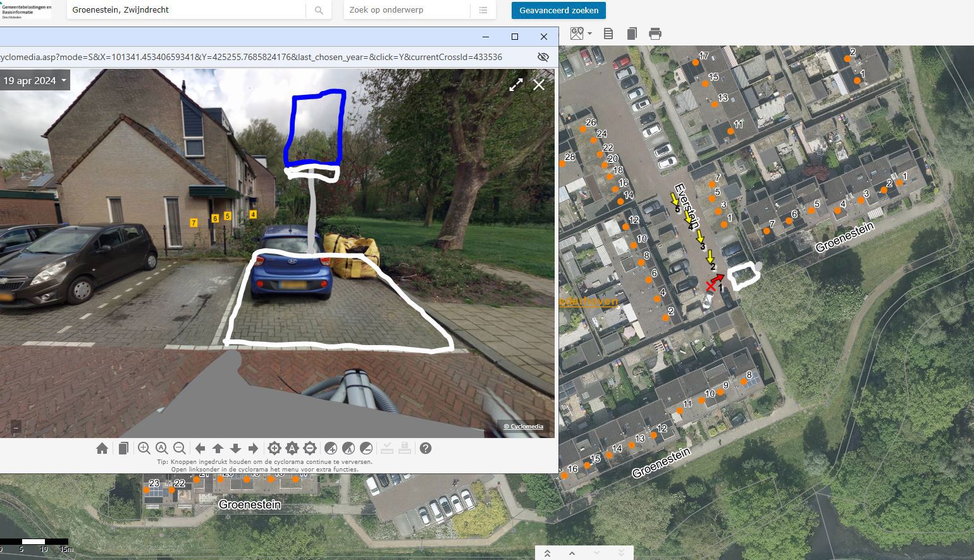Click the home icon in cyclorama toolbar

tap(102, 448)
